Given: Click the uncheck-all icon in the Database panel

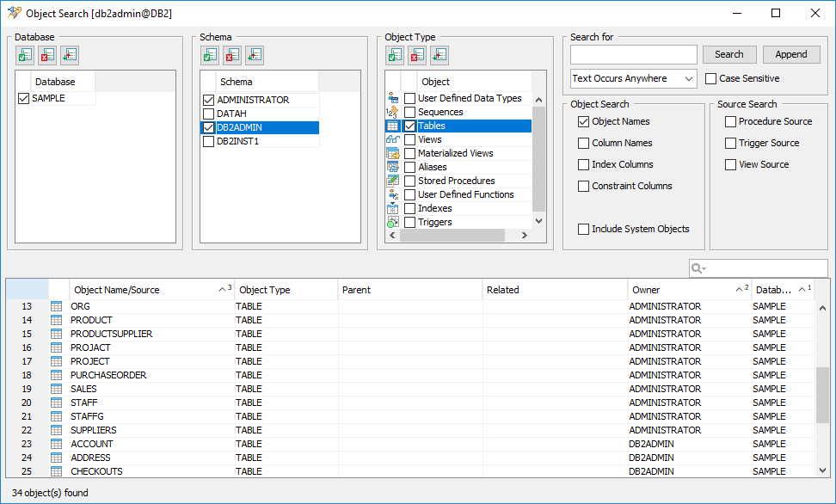Looking at the screenshot, I should (47, 55).
